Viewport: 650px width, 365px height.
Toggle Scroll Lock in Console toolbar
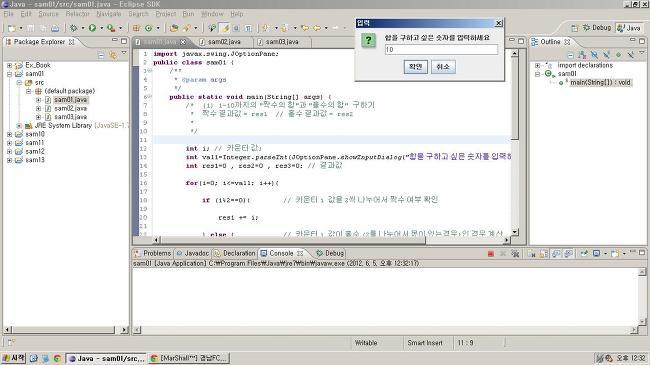coord(543,253)
